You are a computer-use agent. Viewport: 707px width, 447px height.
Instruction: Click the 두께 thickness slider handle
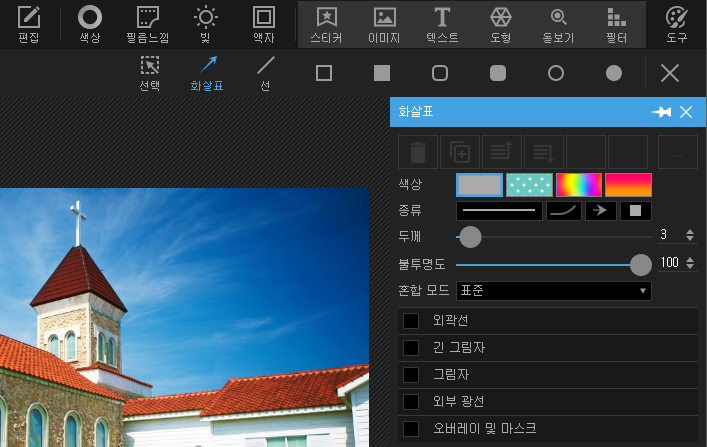470,237
